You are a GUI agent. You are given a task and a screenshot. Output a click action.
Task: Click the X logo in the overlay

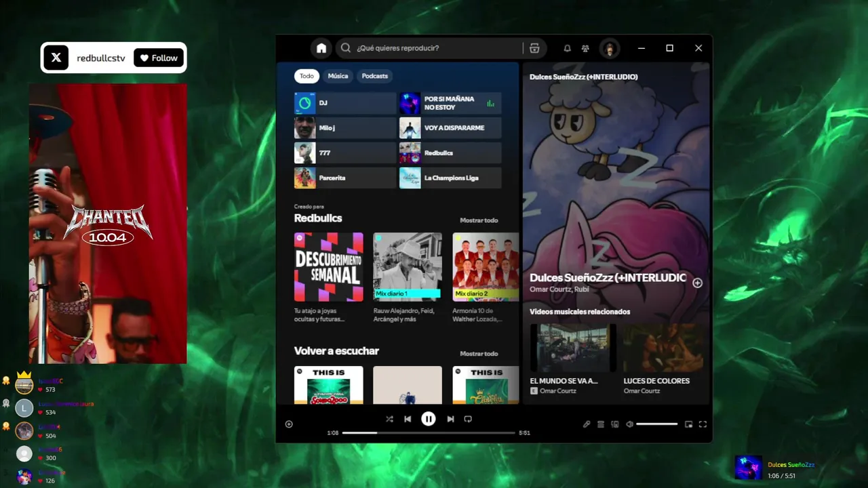click(56, 58)
